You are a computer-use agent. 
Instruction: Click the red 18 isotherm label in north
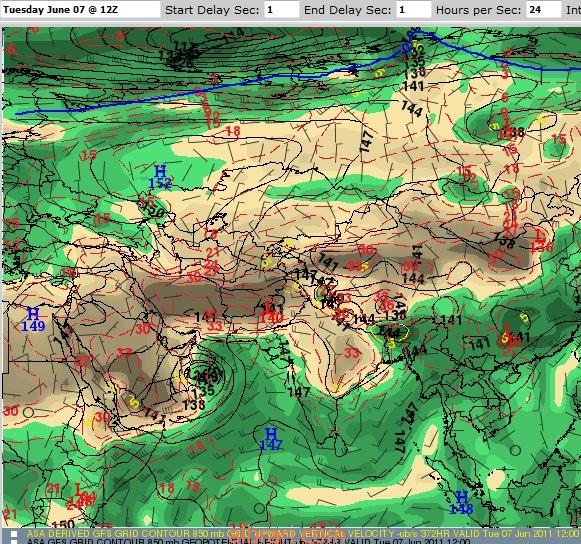click(x=233, y=130)
